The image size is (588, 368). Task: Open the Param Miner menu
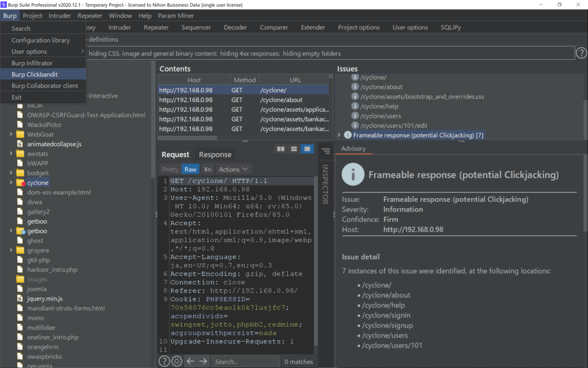[x=176, y=16]
